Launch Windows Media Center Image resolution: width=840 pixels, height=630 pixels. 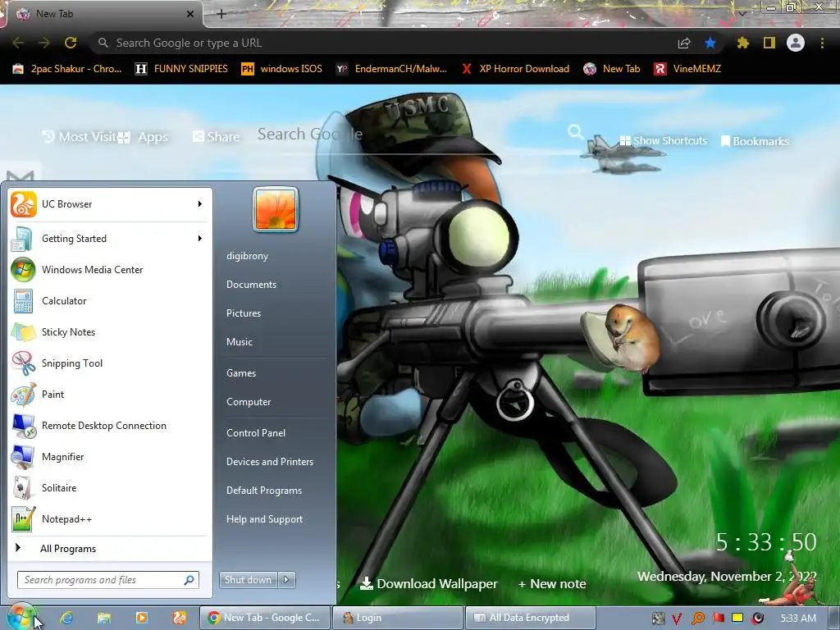(x=110, y=269)
